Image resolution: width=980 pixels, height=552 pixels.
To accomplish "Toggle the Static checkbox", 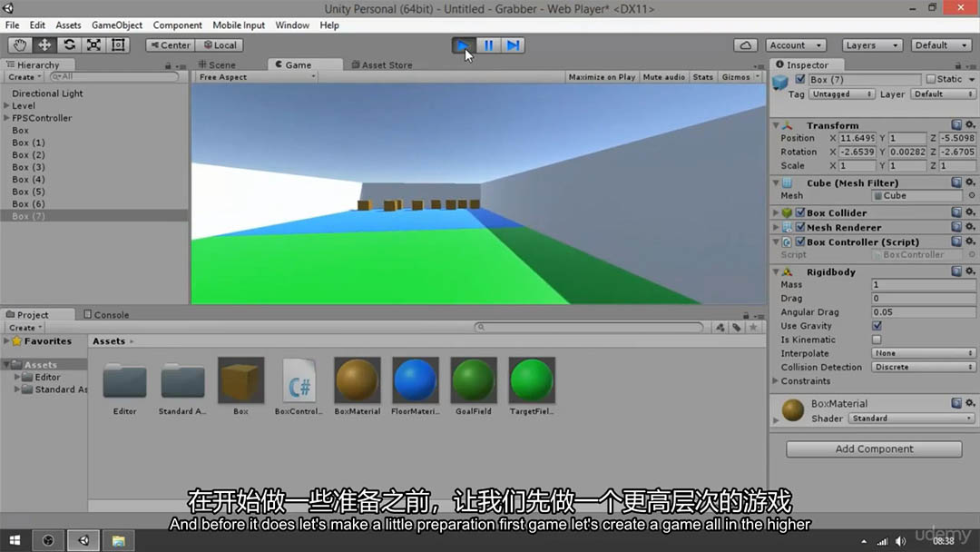I will coord(931,79).
